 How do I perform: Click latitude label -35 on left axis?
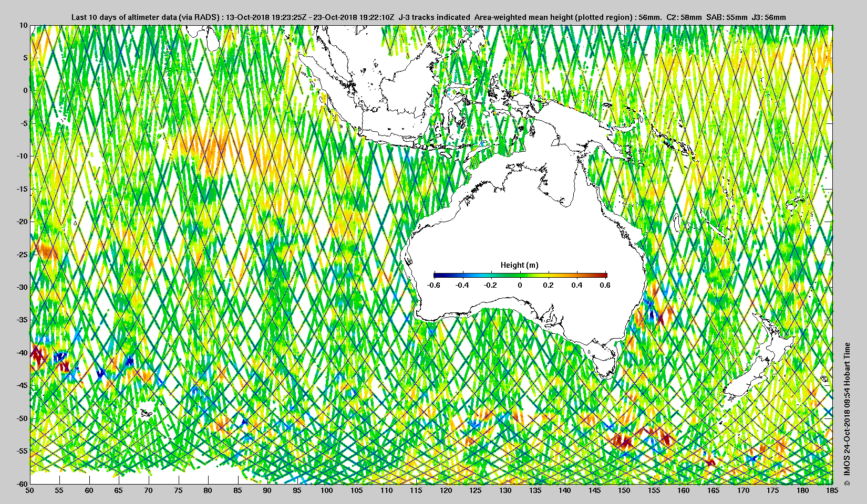click(22, 320)
